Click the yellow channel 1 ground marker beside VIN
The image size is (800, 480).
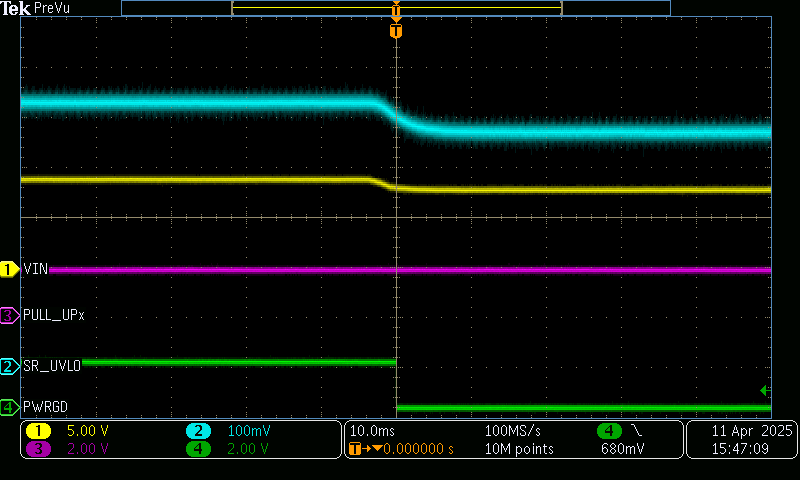9,269
